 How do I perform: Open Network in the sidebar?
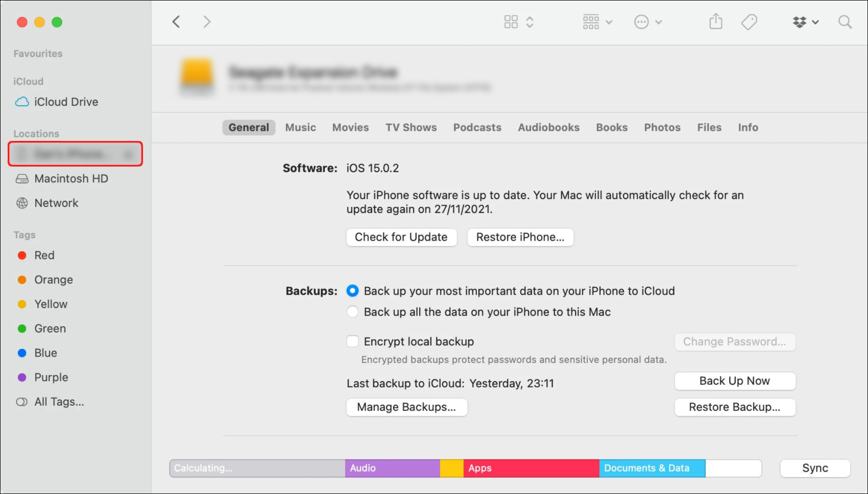point(56,203)
